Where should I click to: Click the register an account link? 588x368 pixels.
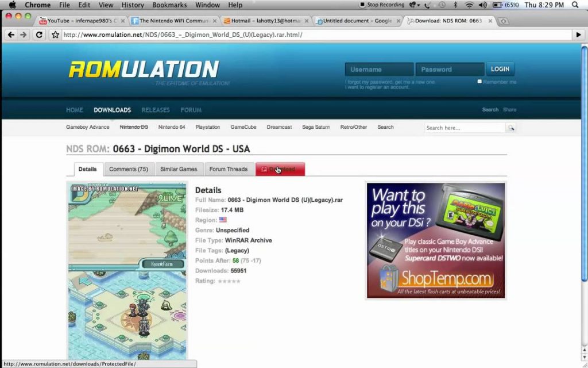(x=377, y=87)
